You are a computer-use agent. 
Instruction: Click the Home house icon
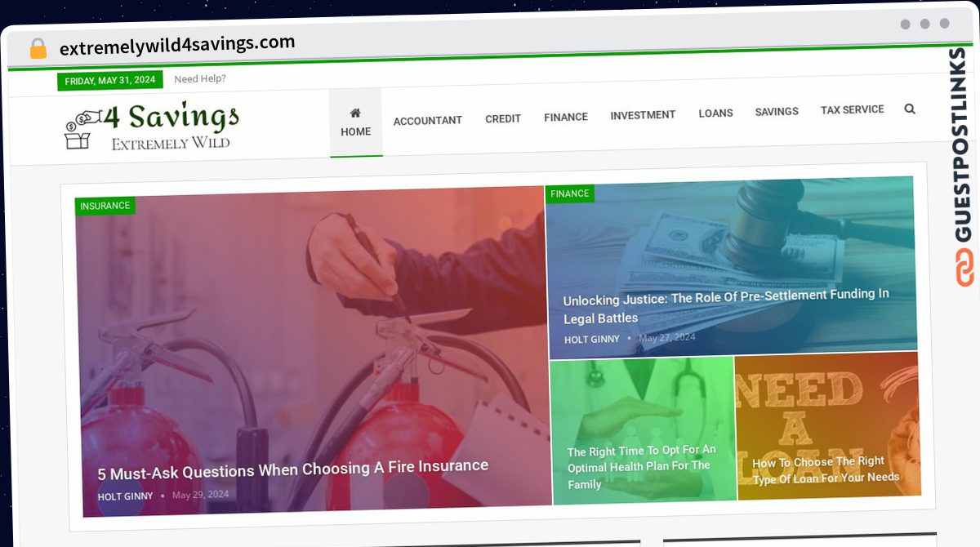point(355,113)
